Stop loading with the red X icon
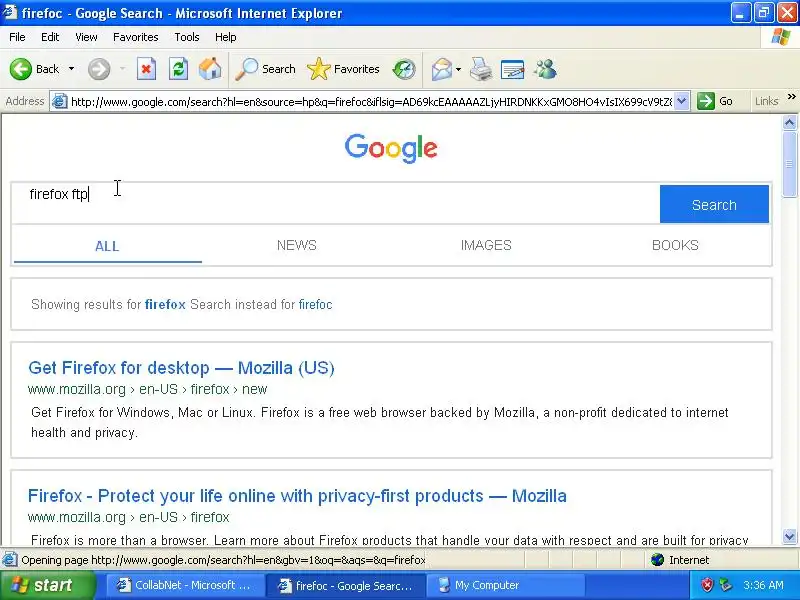The width and height of the screenshot is (800, 600). point(146,69)
